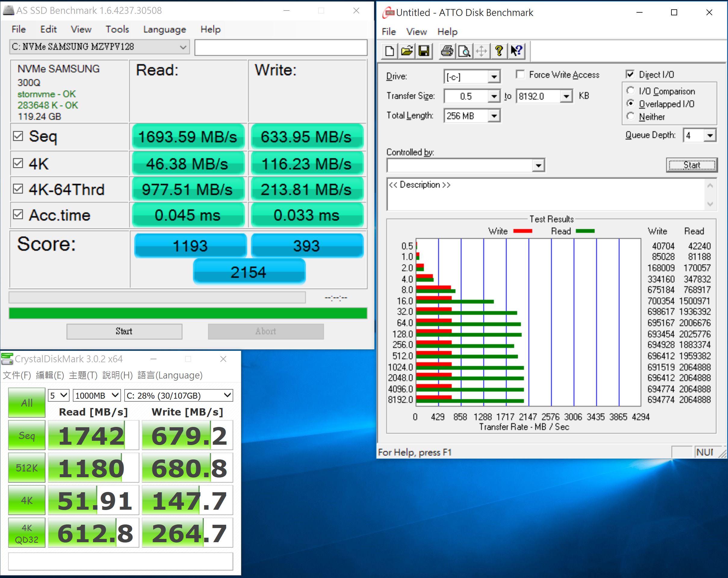Open the Queue Depth dropdown

pos(710,135)
